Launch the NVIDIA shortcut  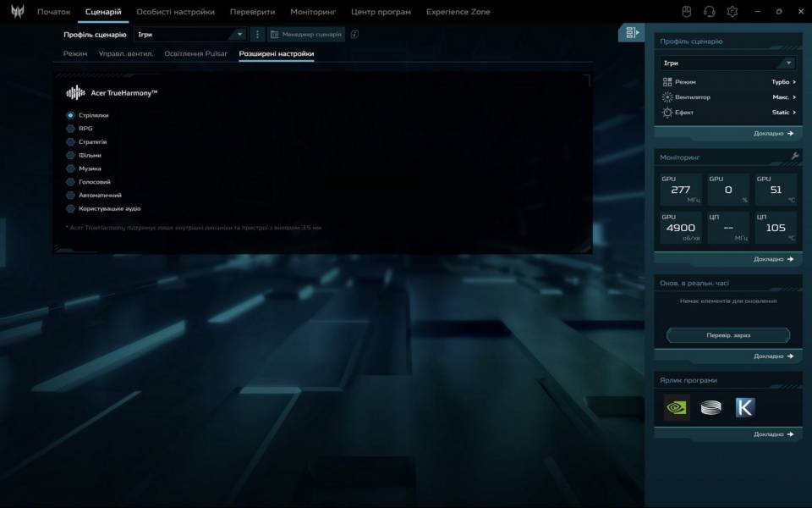[x=677, y=407]
